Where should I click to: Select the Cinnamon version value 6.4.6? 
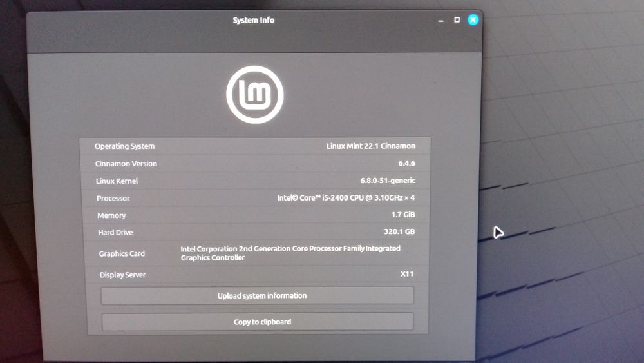pyautogui.click(x=406, y=163)
